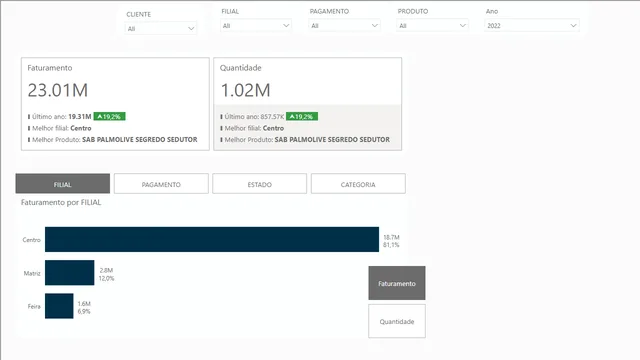640x360 pixels.
Task: Switch to the PAGAMENTO tab
Action: point(161,184)
